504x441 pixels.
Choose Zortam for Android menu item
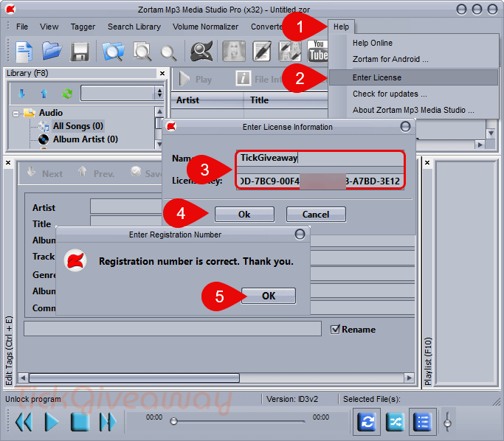(x=390, y=60)
